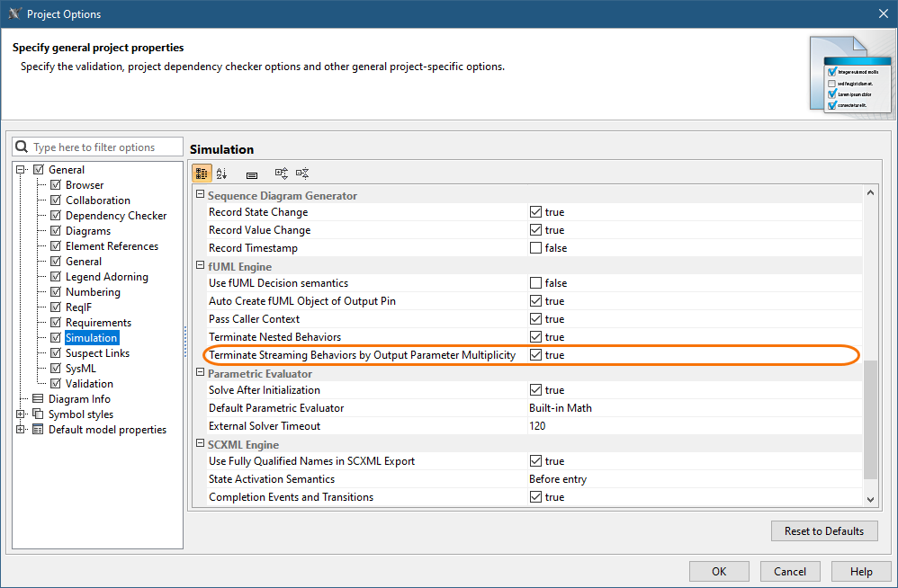Image resolution: width=898 pixels, height=588 pixels.
Task: Confirm with the OK button
Action: (x=719, y=572)
